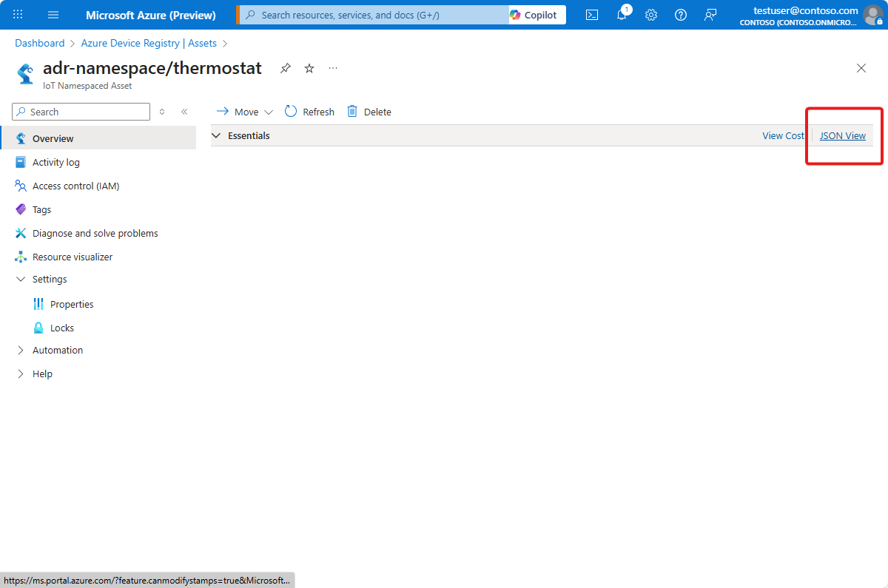Refresh the asset overview
This screenshot has height=588, width=888.
(x=309, y=112)
